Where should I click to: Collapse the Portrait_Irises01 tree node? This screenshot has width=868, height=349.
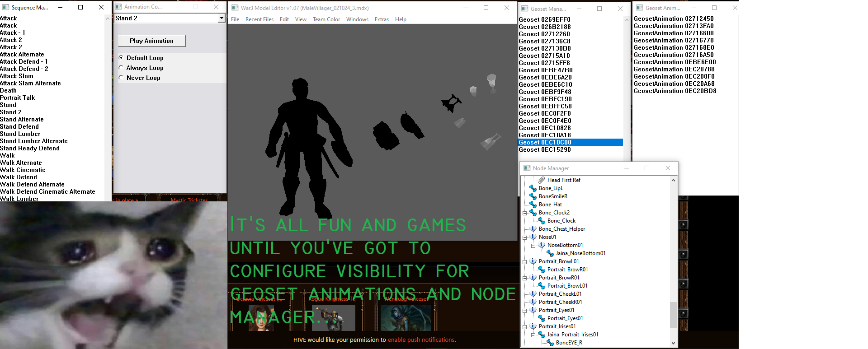(x=525, y=326)
